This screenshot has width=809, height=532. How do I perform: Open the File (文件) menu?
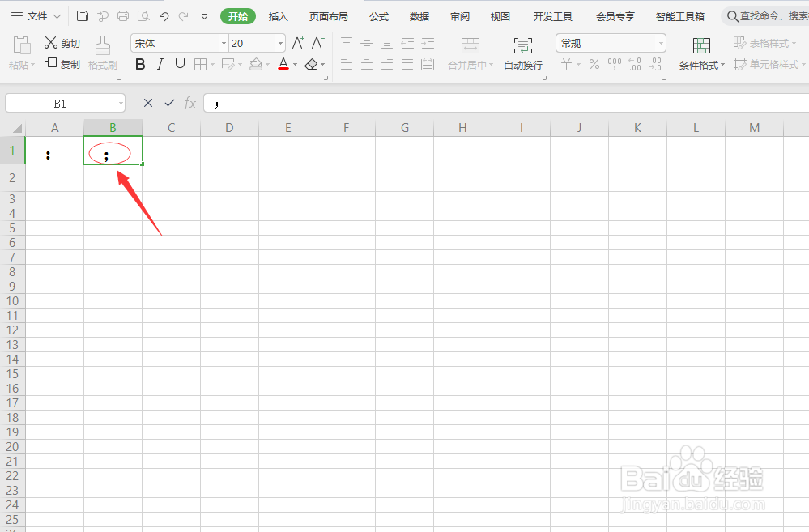point(36,16)
